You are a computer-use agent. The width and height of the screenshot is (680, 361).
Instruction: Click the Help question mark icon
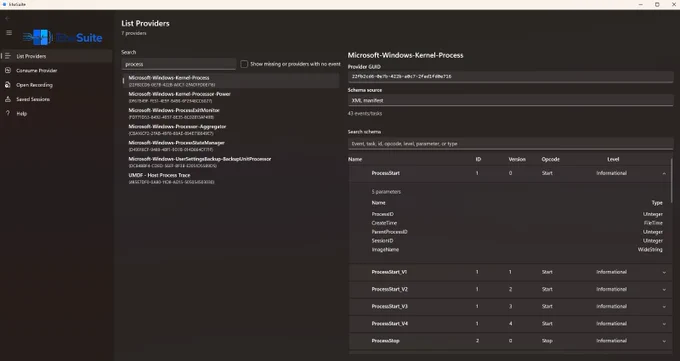[x=8, y=113]
